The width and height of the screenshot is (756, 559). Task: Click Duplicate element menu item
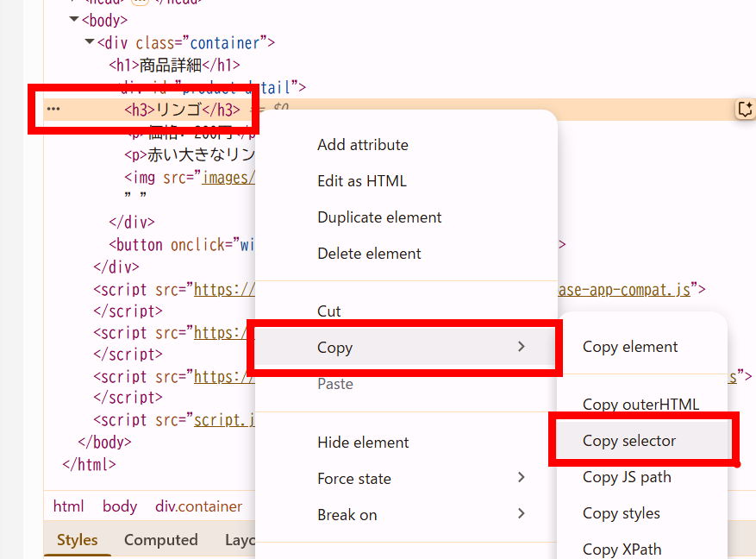tap(379, 217)
